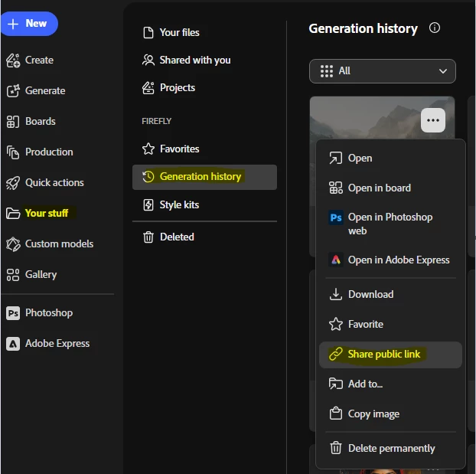The height and width of the screenshot is (474, 476).
Task: Click the Deleted trash icon
Action: pyautogui.click(x=148, y=237)
